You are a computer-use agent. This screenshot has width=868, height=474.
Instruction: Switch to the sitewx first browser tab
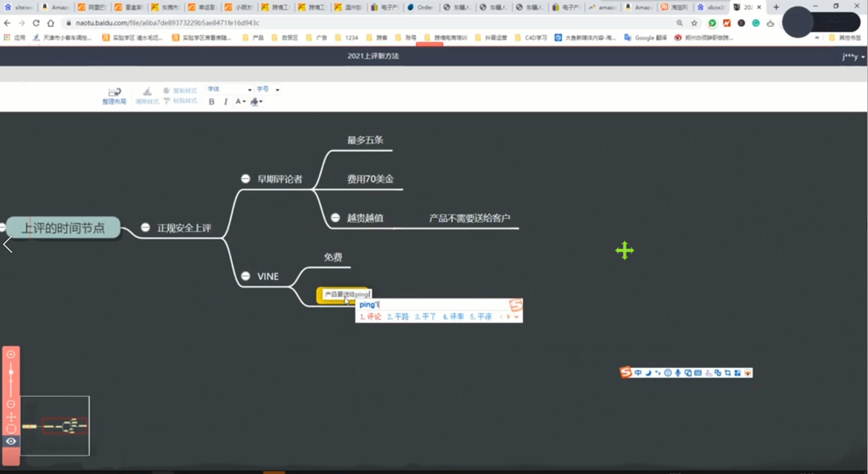19,7
